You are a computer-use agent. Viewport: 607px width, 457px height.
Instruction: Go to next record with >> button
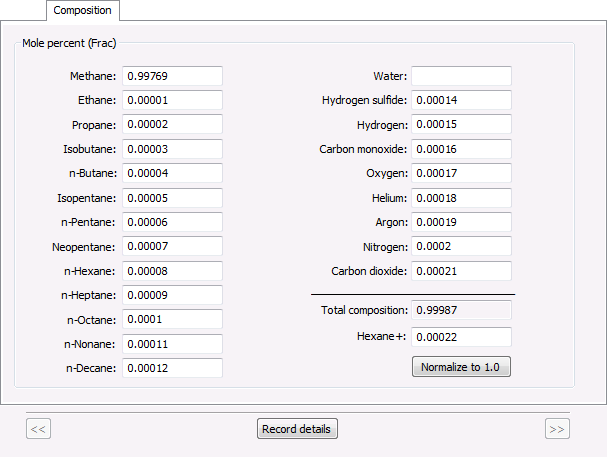557,428
